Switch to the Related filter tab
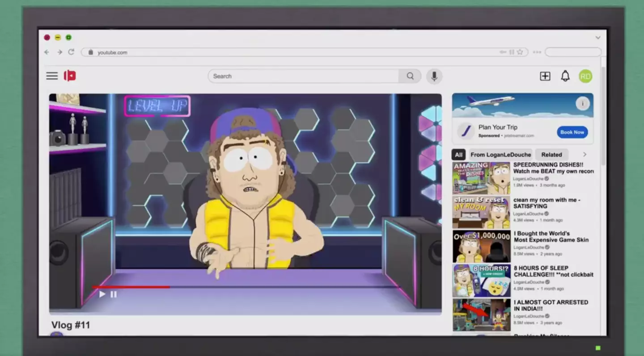644x356 pixels. click(x=551, y=154)
